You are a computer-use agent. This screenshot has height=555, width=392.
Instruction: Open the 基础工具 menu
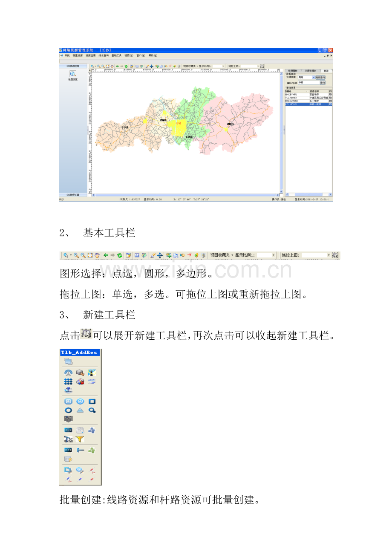click(116, 55)
